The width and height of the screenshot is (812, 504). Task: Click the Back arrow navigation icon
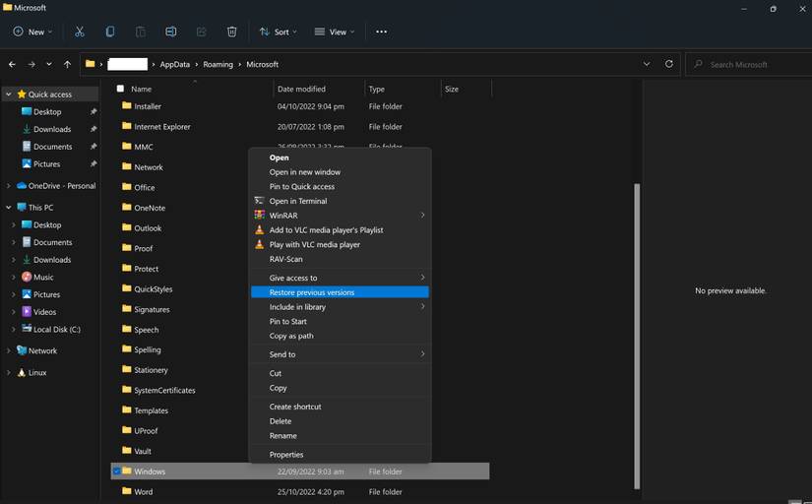(x=13, y=64)
